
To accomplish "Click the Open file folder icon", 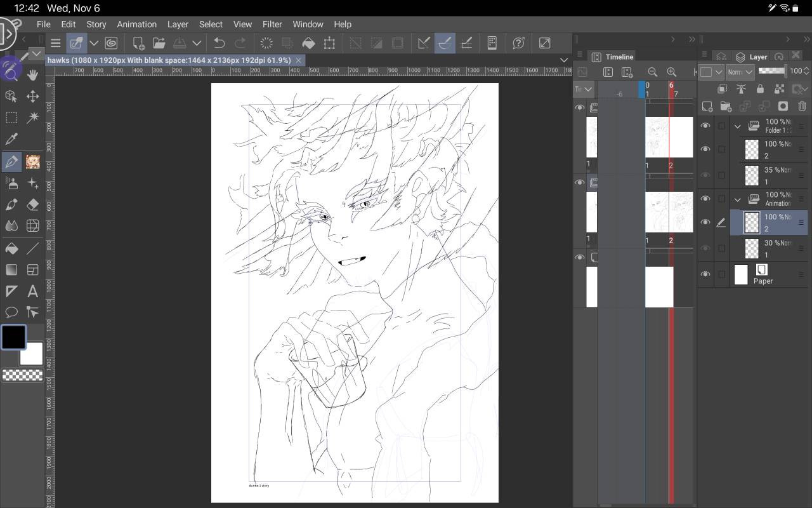I will pos(159,43).
